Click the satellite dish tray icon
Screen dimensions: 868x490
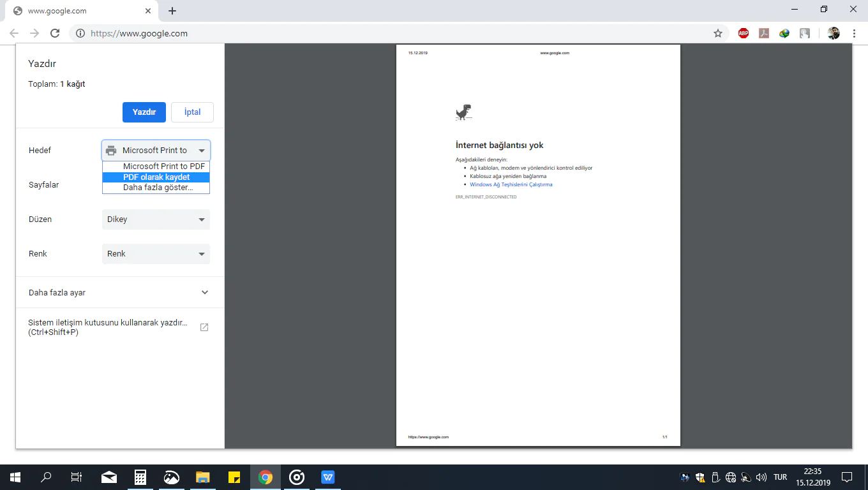pos(745,477)
